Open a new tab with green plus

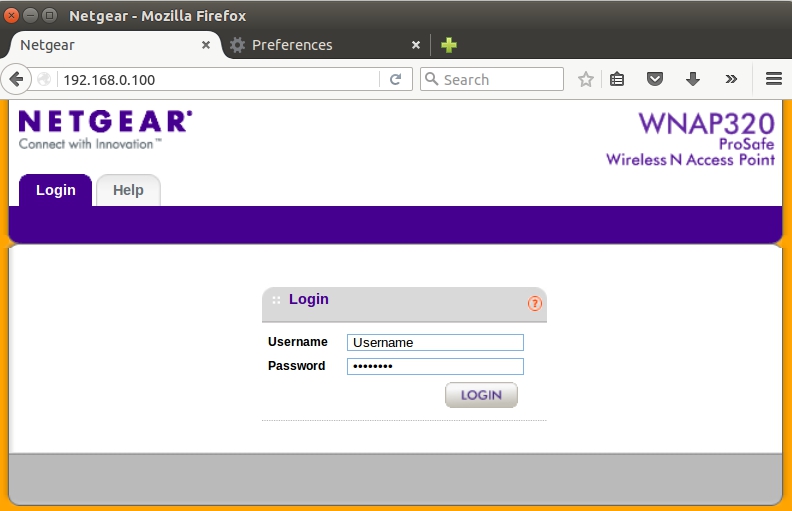[x=449, y=45]
